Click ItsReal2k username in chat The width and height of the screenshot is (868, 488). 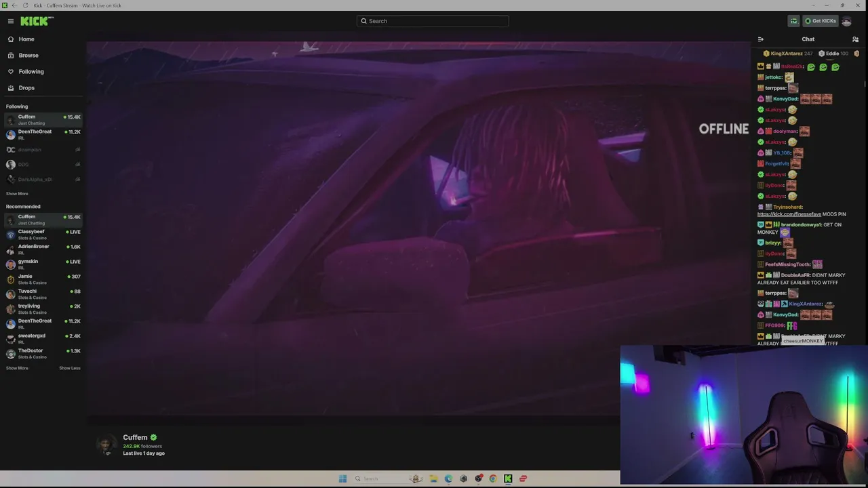791,66
